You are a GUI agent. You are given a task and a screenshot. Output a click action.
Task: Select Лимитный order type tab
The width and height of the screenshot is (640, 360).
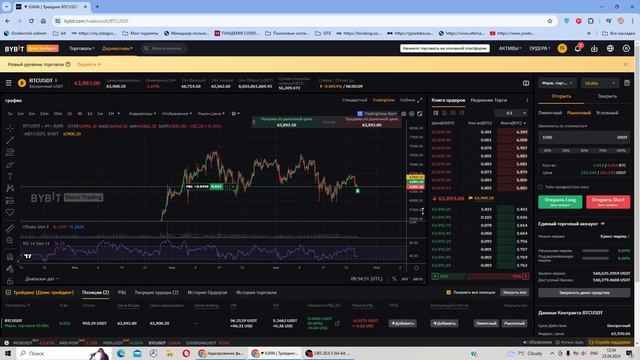tap(550, 113)
